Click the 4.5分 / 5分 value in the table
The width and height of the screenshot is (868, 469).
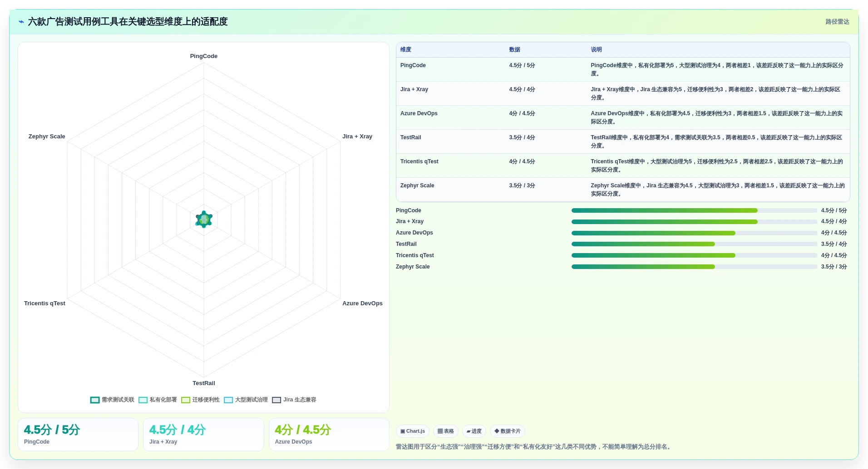pos(522,65)
